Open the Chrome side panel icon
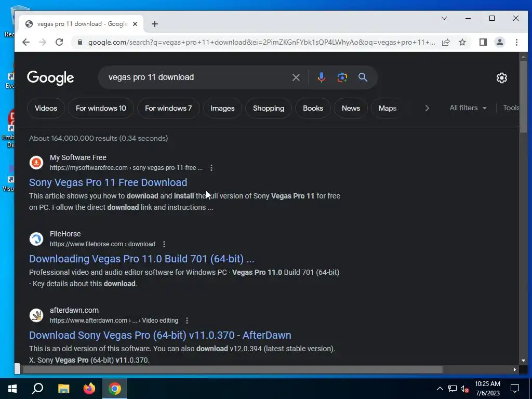The height and width of the screenshot is (399, 532). (483, 42)
